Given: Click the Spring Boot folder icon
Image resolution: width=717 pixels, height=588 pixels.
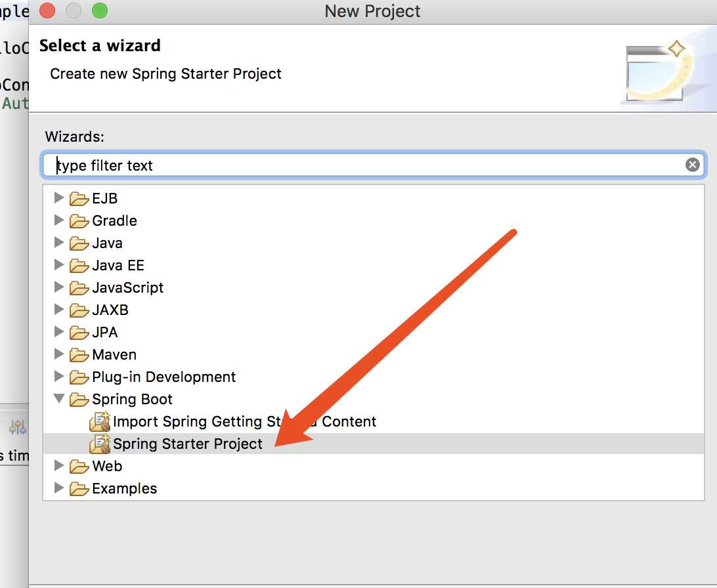Looking at the screenshot, I should click(79, 400).
